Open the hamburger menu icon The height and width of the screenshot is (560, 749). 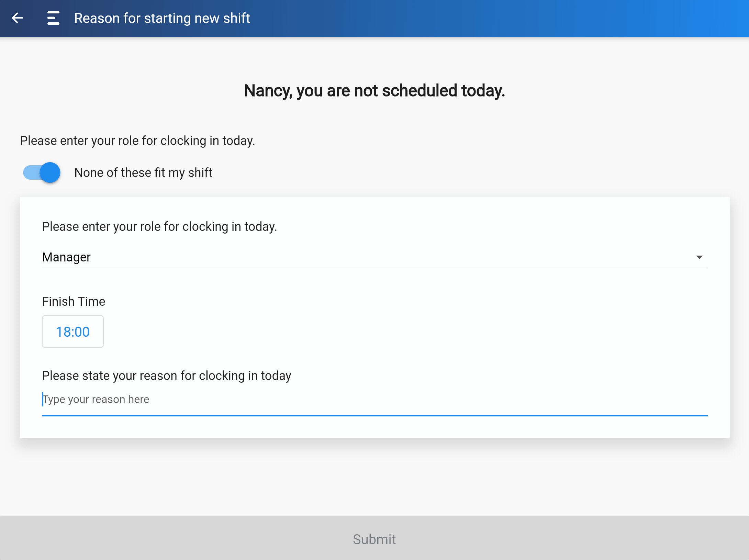[x=53, y=18]
